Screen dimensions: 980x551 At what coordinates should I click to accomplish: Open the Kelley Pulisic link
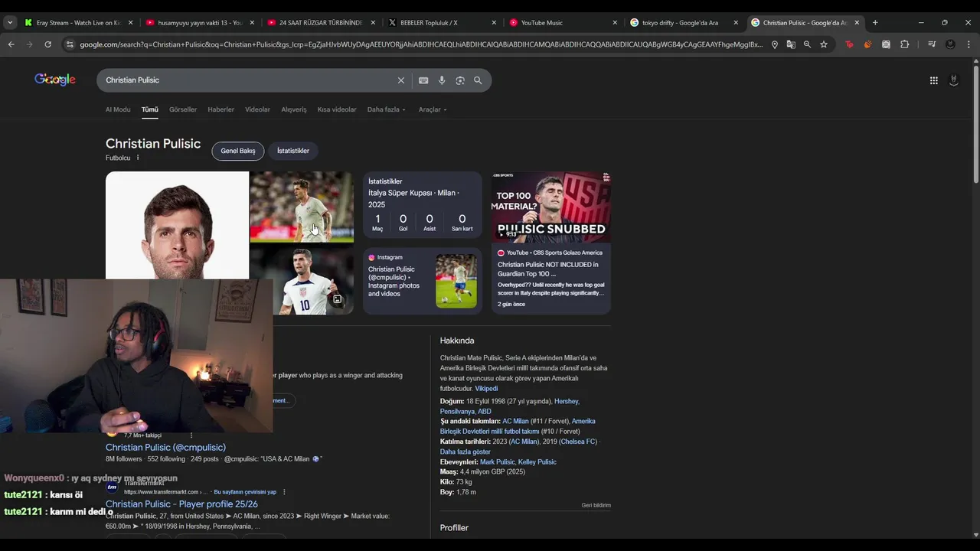537,462
